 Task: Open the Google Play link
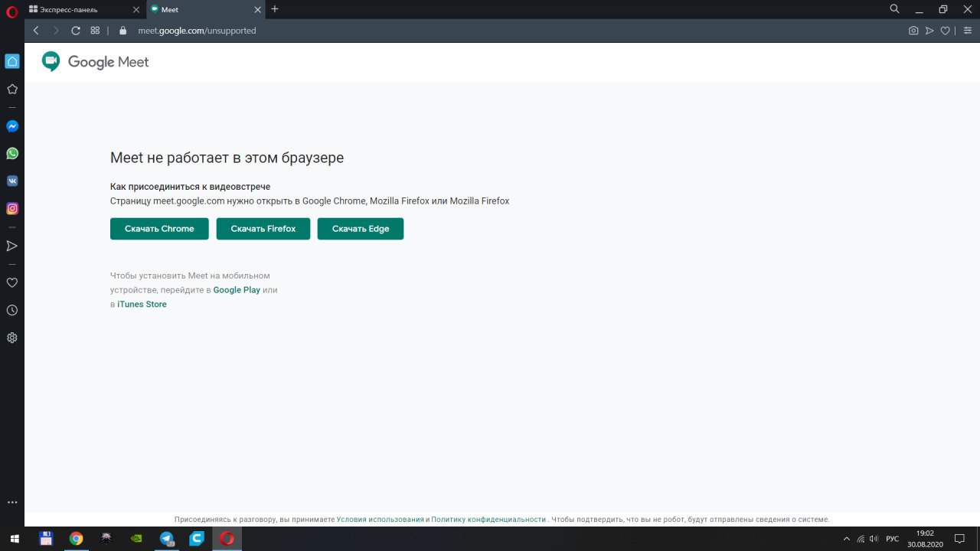(x=237, y=290)
